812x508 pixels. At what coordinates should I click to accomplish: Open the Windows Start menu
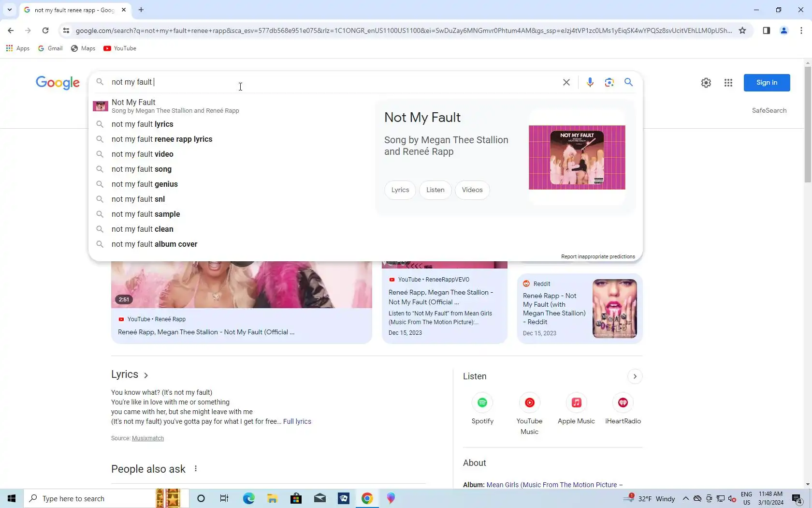click(x=12, y=498)
